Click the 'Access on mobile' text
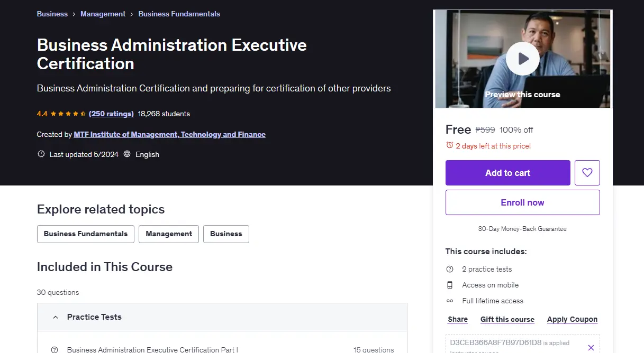644x353 pixels. pos(491,285)
